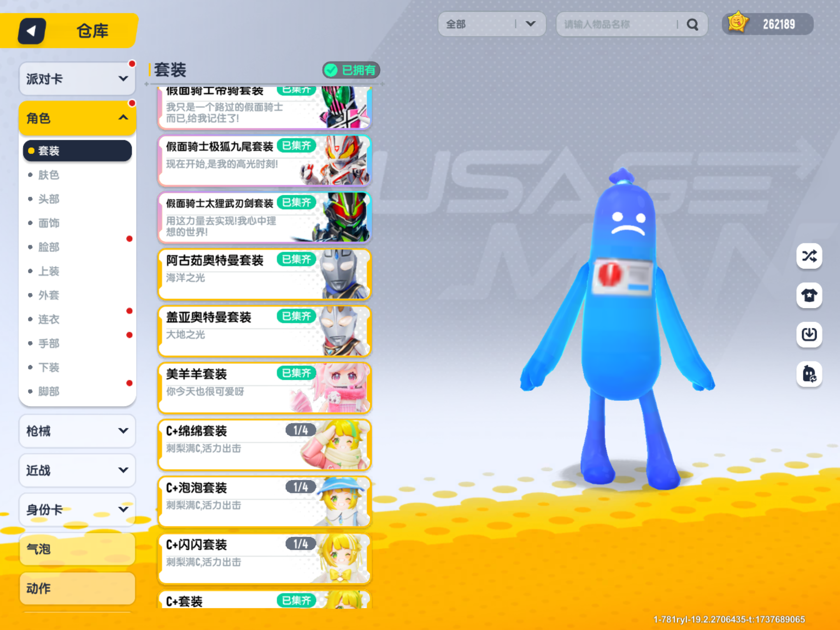Toggle the 已拥有 owned filter
The width and height of the screenshot is (840, 630).
(351, 70)
